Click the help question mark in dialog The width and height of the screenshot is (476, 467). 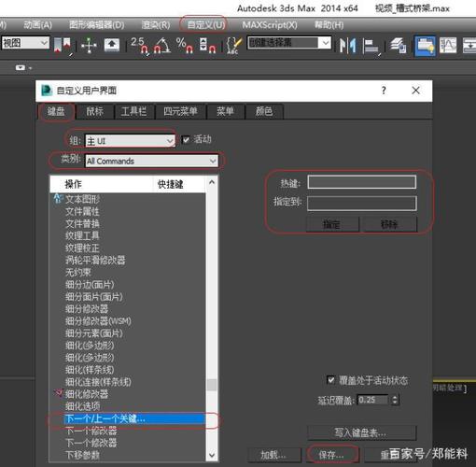click(x=384, y=91)
